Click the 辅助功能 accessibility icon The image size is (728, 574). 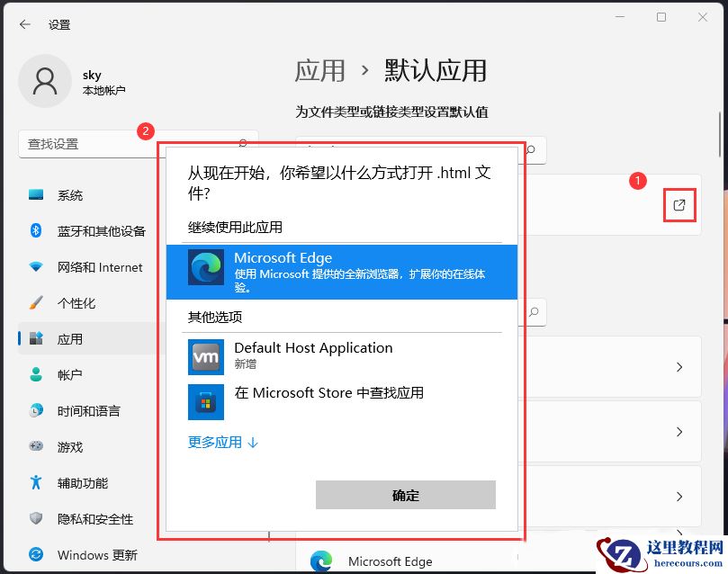36,483
